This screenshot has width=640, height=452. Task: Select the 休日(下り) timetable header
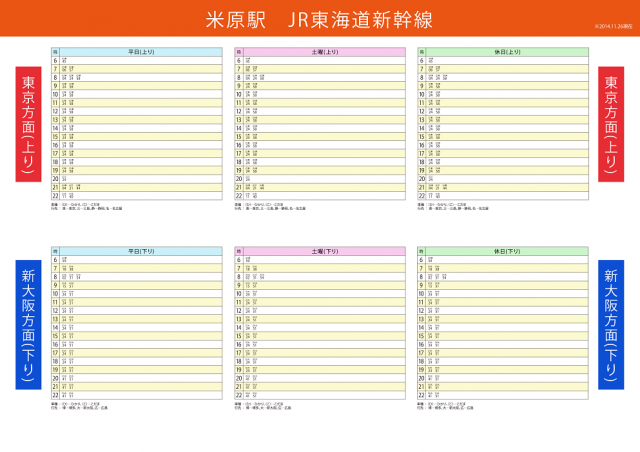507,251
